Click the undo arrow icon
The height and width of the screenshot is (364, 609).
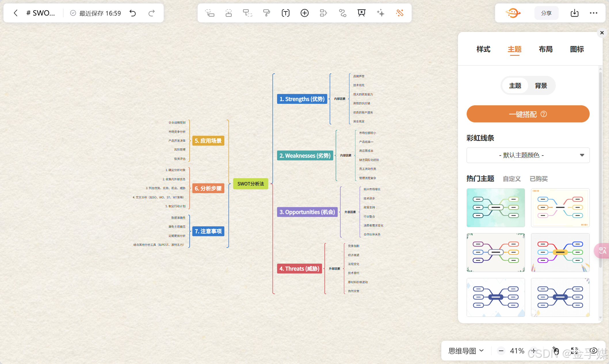[x=133, y=13]
